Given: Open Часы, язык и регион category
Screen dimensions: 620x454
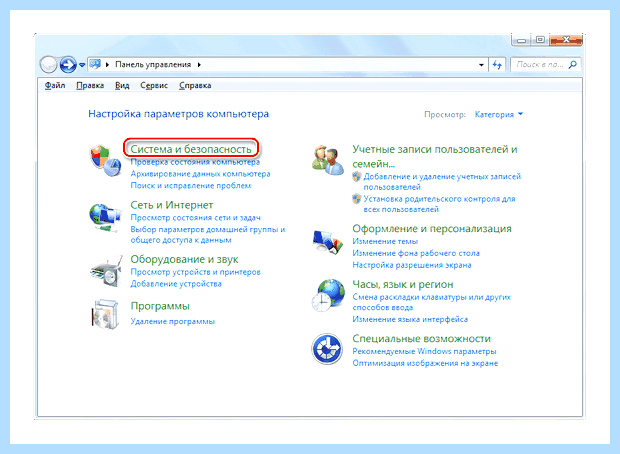Looking at the screenshot, I should pyautogui.click(x=403, y=284).
